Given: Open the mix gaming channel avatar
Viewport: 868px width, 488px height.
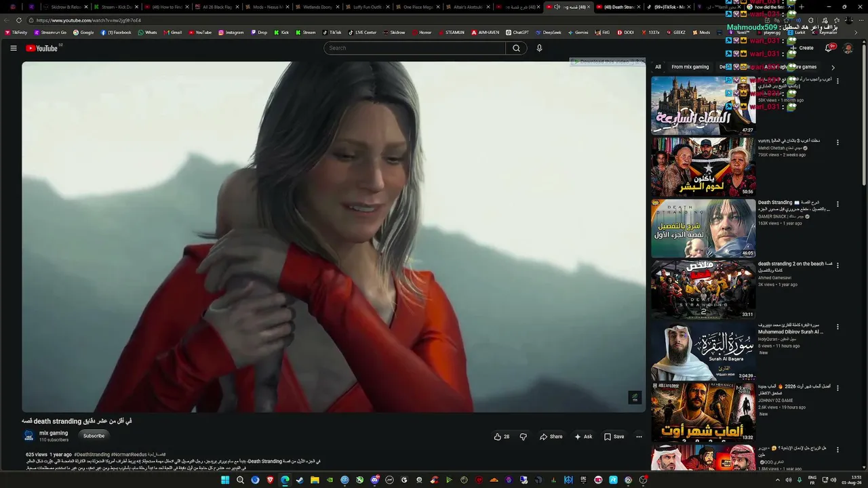Looking at the screenshot, I should (29, 436).
